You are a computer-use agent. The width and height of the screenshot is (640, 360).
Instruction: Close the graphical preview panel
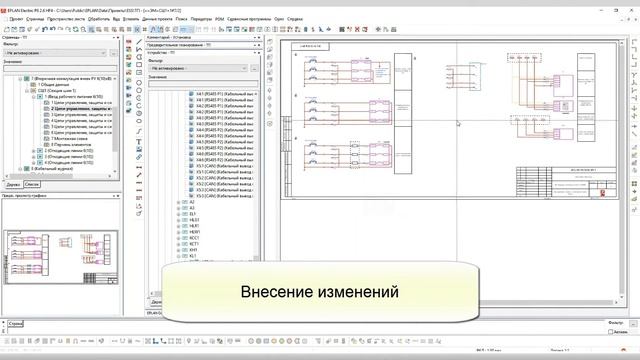click(118, 196)
